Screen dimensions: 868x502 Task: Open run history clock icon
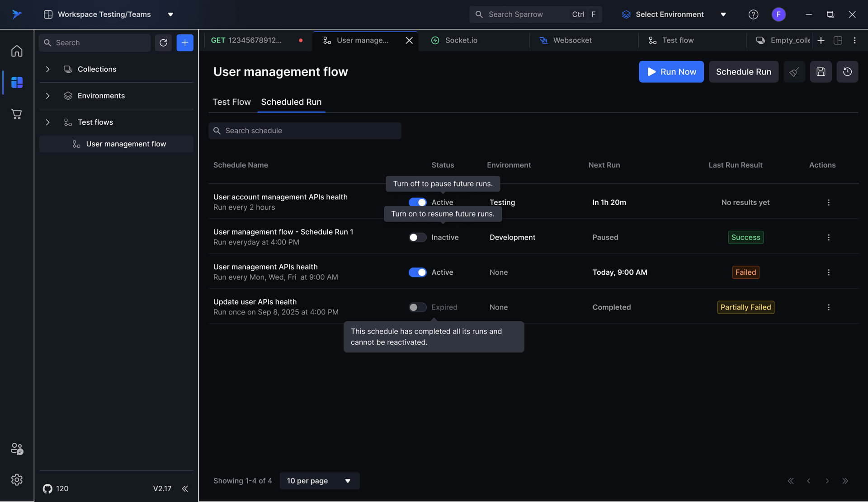(x=847, y=72)
